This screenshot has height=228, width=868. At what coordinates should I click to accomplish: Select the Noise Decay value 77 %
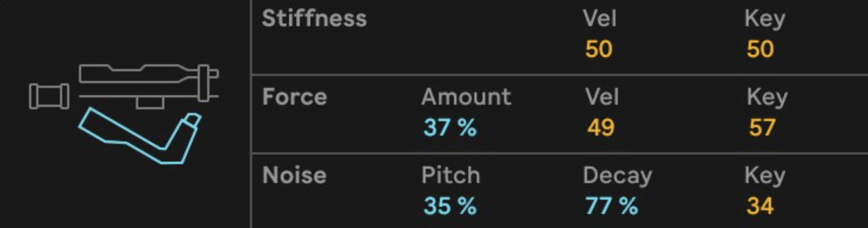(612, 206)
